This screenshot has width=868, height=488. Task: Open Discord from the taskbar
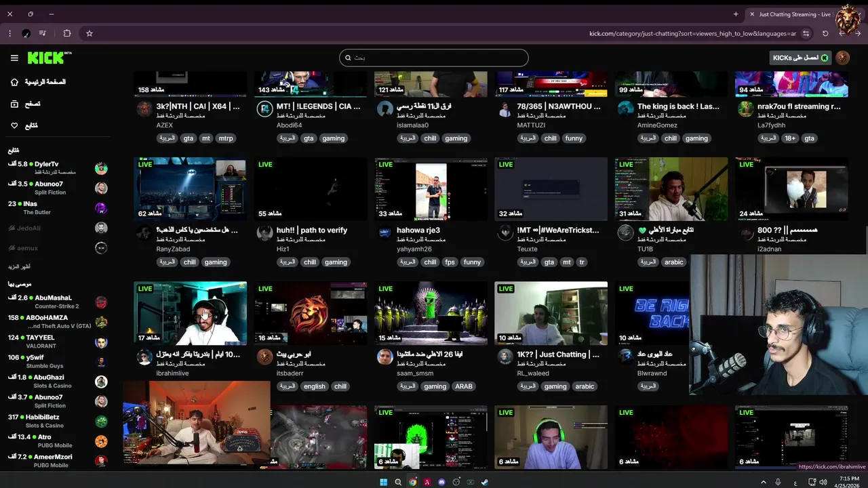[x=441, y=482]
